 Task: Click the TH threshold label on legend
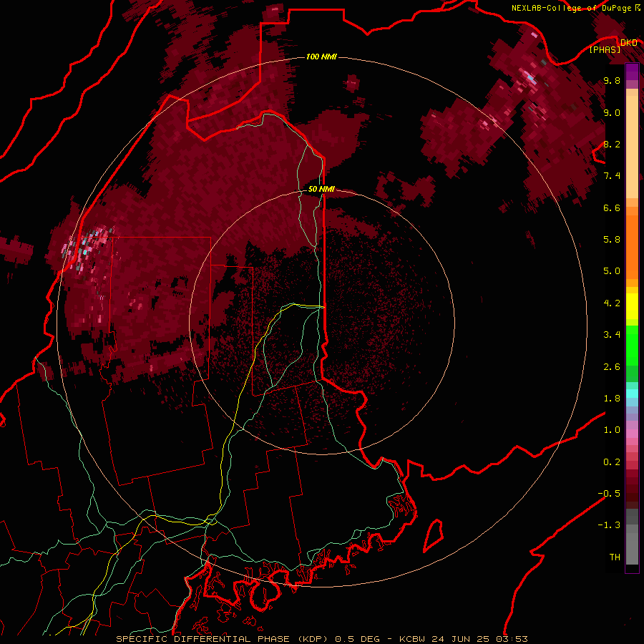point(615,557)
